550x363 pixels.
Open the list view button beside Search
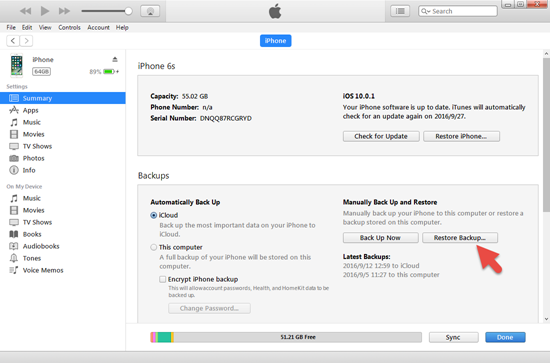400,11
